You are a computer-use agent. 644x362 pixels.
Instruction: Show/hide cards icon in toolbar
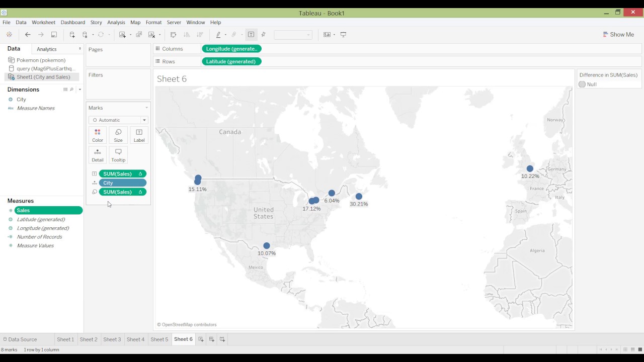[x=327, y=35]
